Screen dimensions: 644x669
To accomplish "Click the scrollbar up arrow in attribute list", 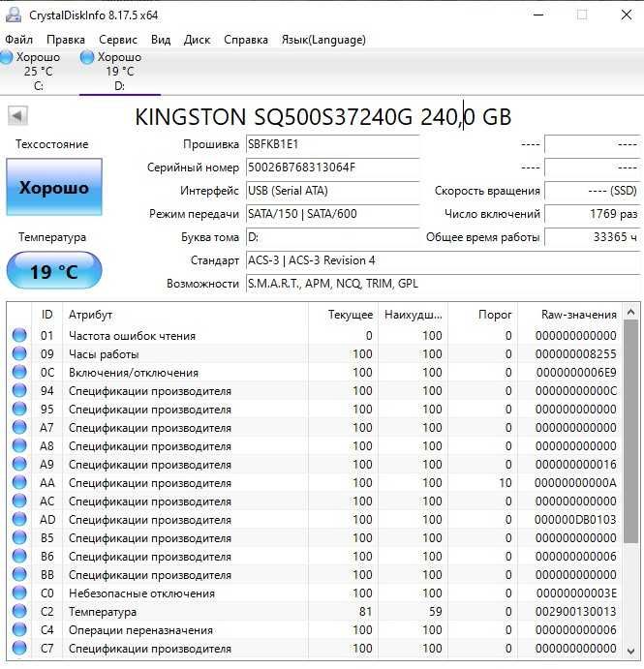I will point(630,313).
